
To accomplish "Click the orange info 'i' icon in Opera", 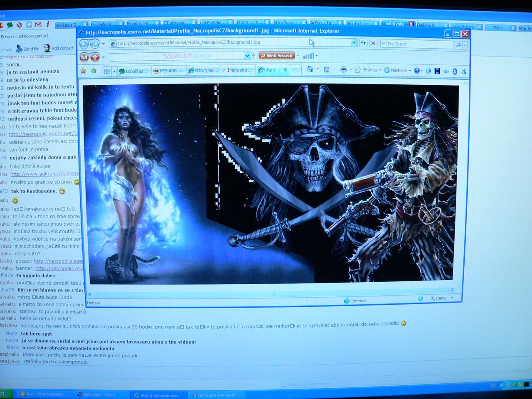I will pyautogui.click(x=48, y=25).
